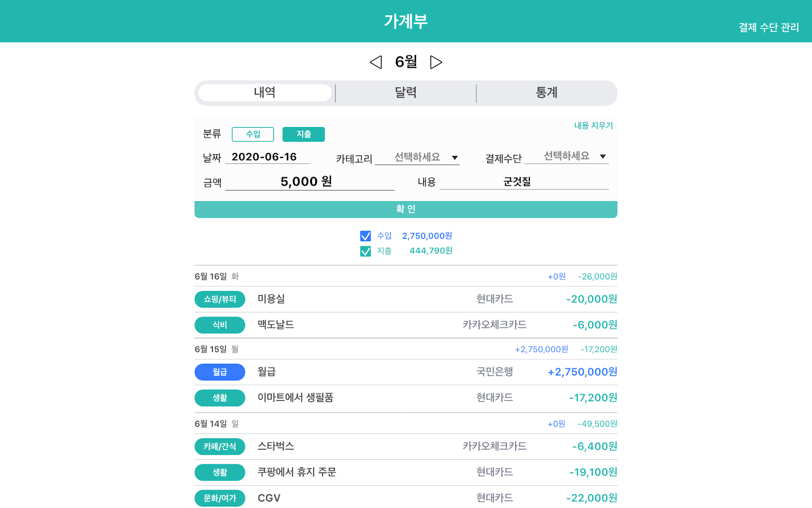Switch to the 달력 tab
Viewport: 812px width, 508px height.
[x=405, y=92]
